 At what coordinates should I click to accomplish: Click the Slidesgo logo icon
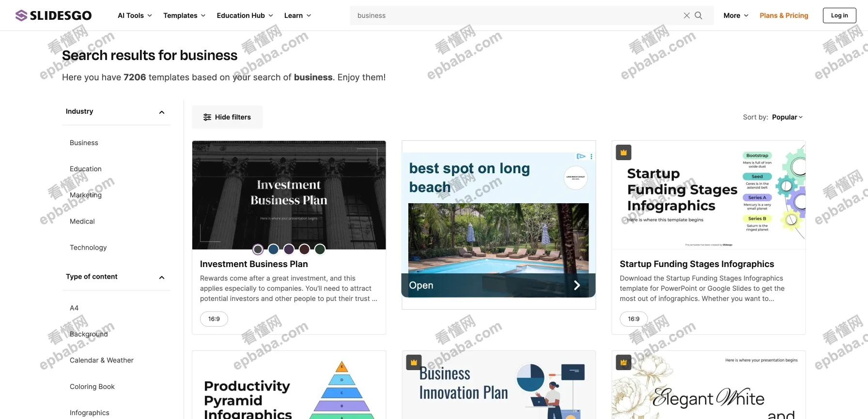pyautogui.click(x=21, y=15)
